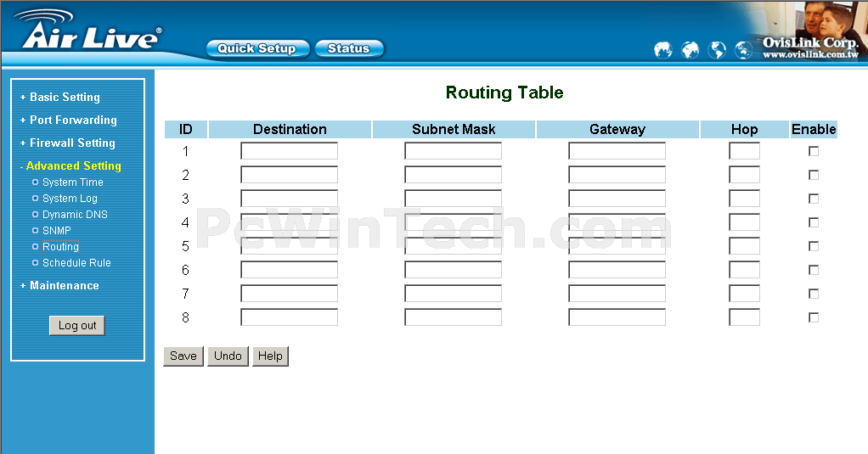This screenshot has width=868, height=454.
Task: Open the Status page
Action: click(x=349, y=48)
